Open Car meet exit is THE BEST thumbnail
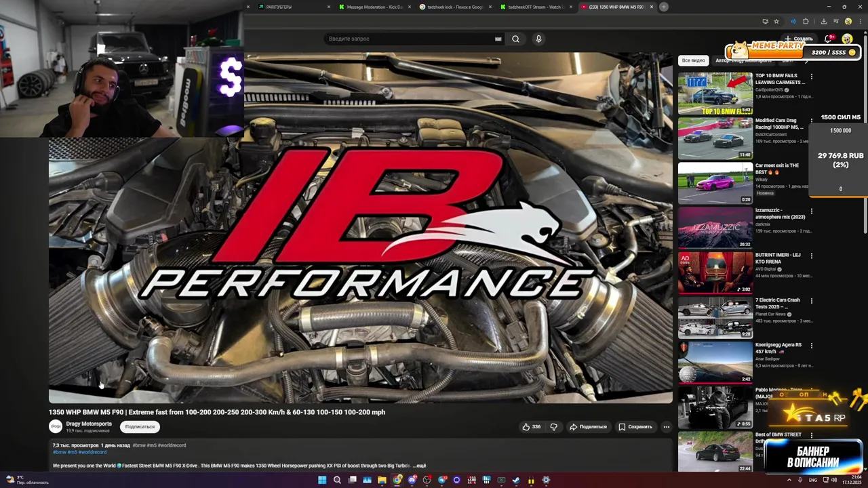Image resolution: width=868 pixels, height=488 pixels. [715, 182]
